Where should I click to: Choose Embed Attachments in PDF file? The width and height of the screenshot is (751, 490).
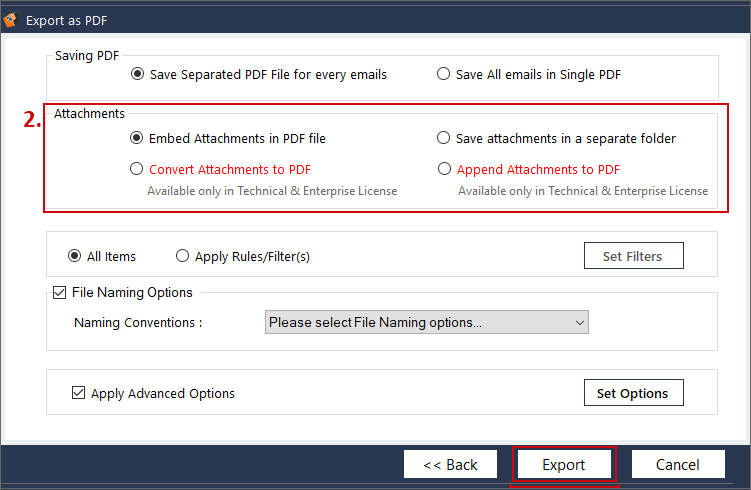137,138
